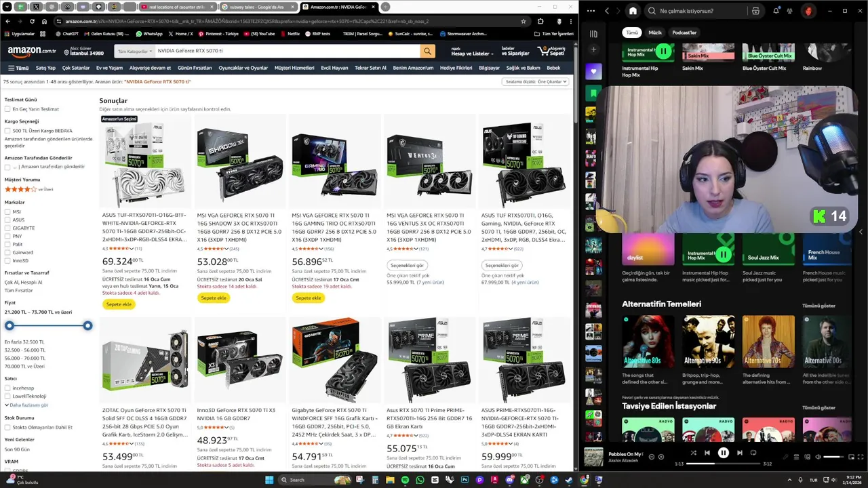Click Tümünü göster beside Alternatifin Temelleri
Image resolution: width=868 pixels, height=488 pixels.
pyautogui.click(x=818, y=306)
